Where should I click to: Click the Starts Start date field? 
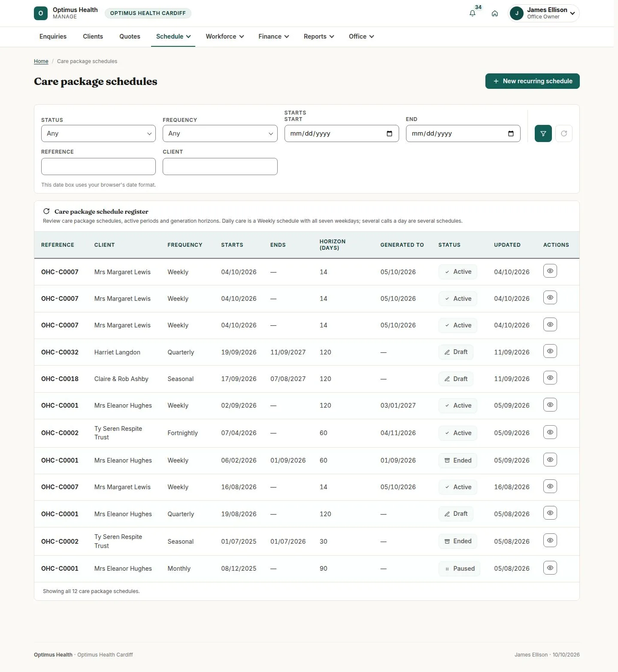[342, 133]
